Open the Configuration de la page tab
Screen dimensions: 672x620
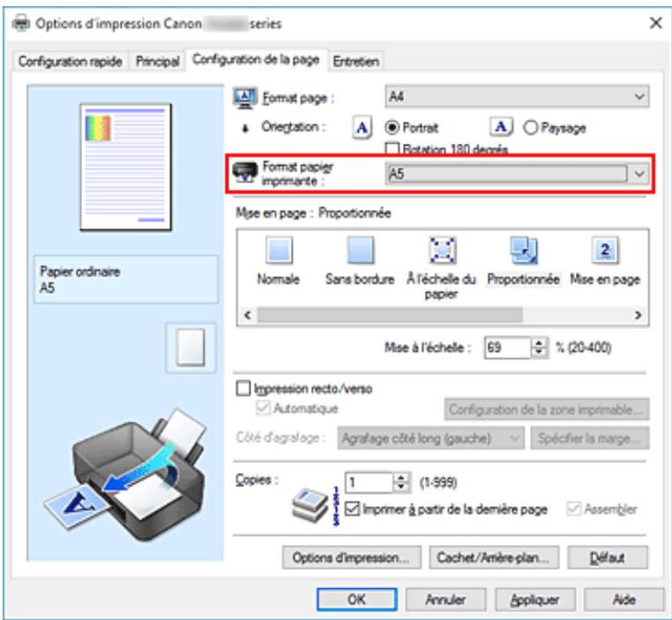(x=256, y=60)
